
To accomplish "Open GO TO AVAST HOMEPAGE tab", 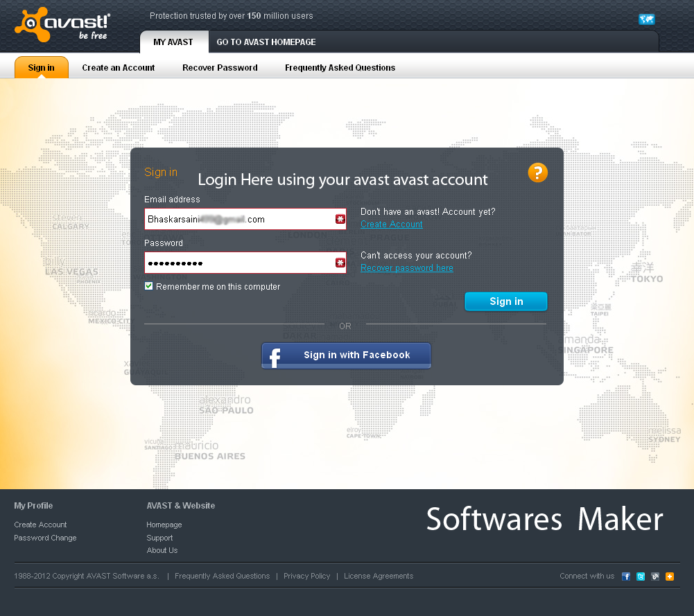I will (x=266, y=42).
